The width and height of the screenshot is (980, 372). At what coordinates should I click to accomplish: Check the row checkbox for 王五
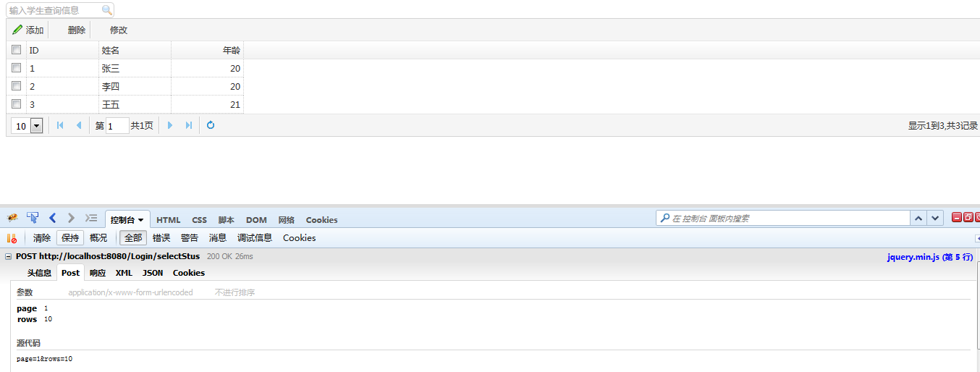(16, 104)
